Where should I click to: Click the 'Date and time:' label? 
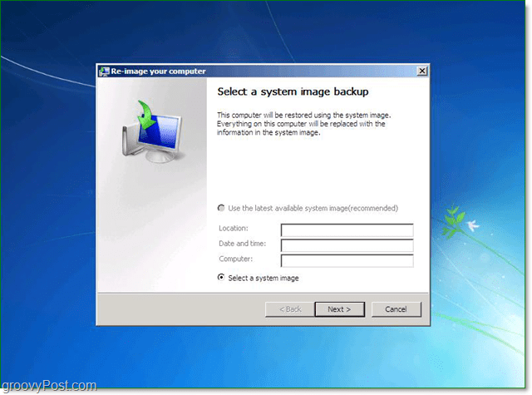242,244
